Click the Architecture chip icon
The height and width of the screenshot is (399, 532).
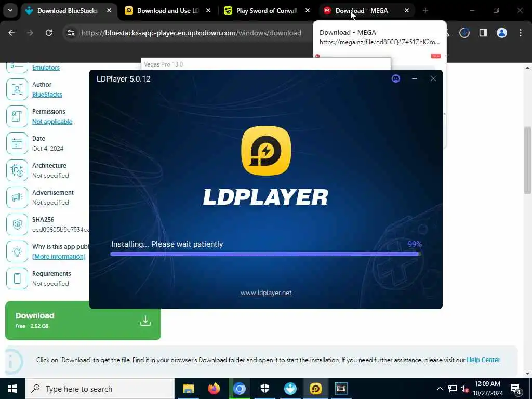17,170
